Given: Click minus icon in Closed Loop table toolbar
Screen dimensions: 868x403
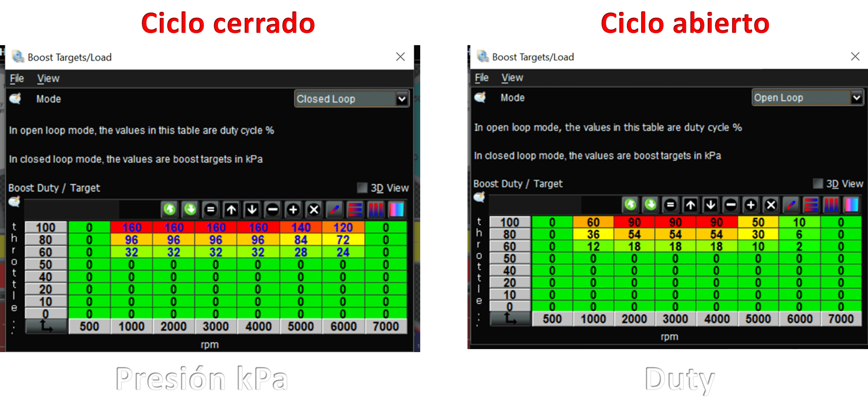Looking at the screenshot, I should (273, 209).
